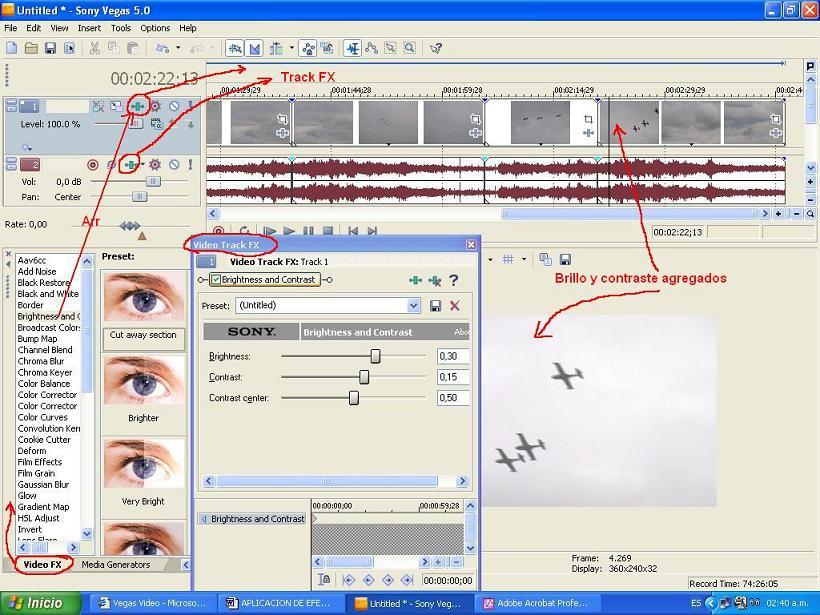Click the Remove Selected Plug-In icon
This screenshot has height=615, width=820.
point(434,281)
